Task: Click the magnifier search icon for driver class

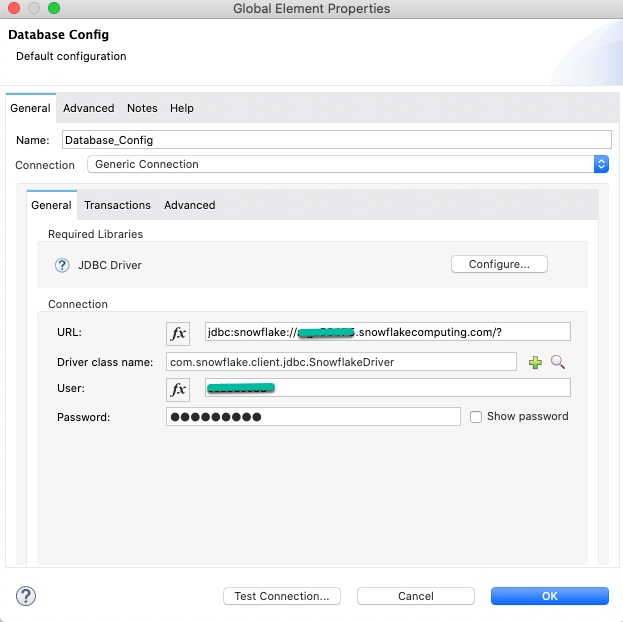Action: (558, 362)
